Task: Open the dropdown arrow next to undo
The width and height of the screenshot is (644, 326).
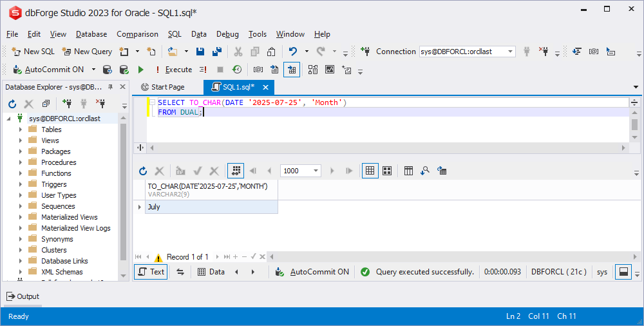Action: (x=307, y=52)
